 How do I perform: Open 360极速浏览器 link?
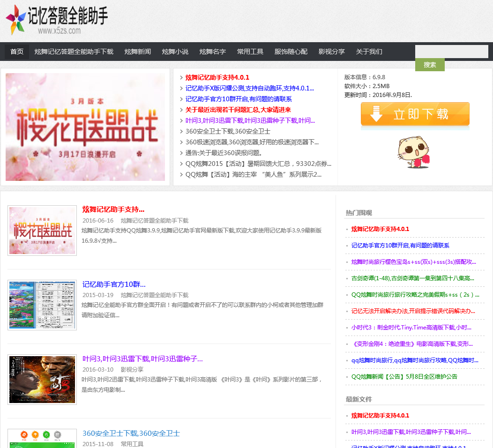(x=252, y=142)
